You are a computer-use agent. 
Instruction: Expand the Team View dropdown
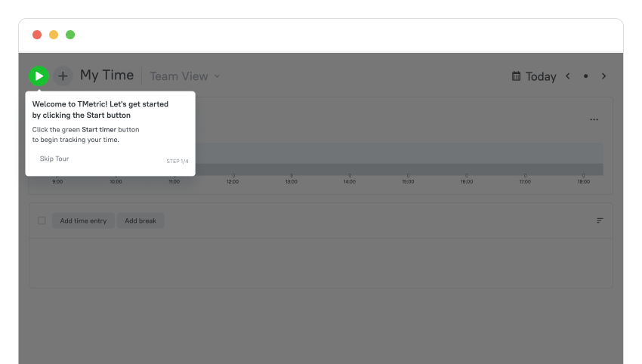click(x=184, y=76)
